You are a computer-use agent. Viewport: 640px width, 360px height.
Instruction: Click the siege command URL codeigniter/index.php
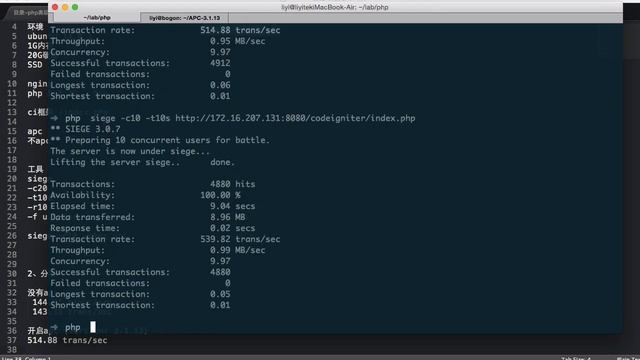[x=296, y=118]
